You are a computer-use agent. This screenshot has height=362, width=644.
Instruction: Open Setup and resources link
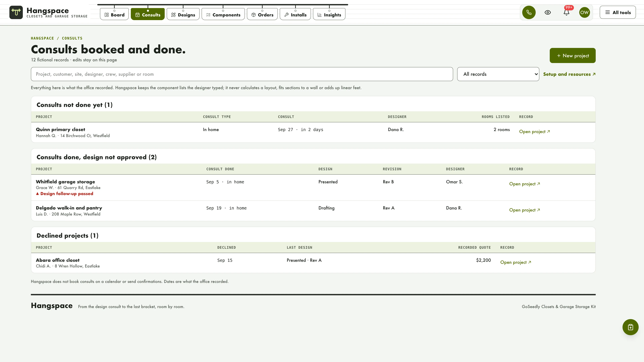click(569, 74)
